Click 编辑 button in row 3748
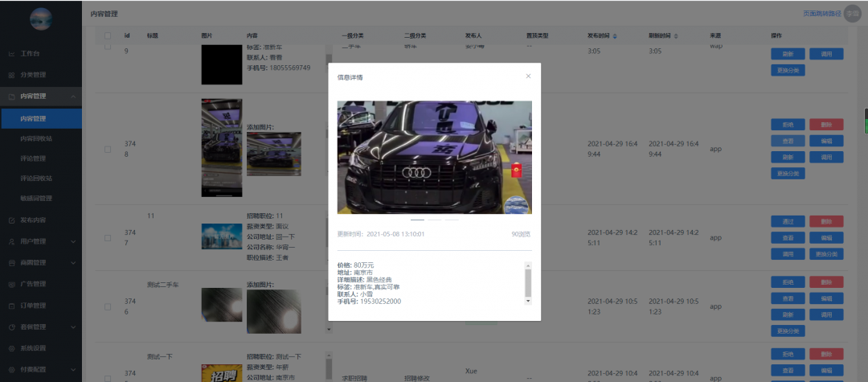 826,142
